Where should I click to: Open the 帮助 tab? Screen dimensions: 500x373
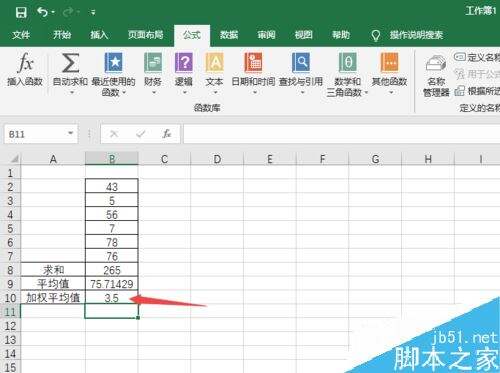(x=341, y=35)
